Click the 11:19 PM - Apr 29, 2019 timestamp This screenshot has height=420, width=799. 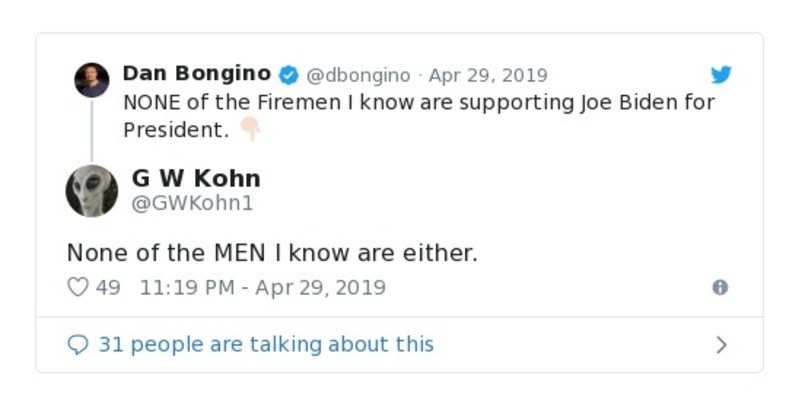click(x=263, y=288)
